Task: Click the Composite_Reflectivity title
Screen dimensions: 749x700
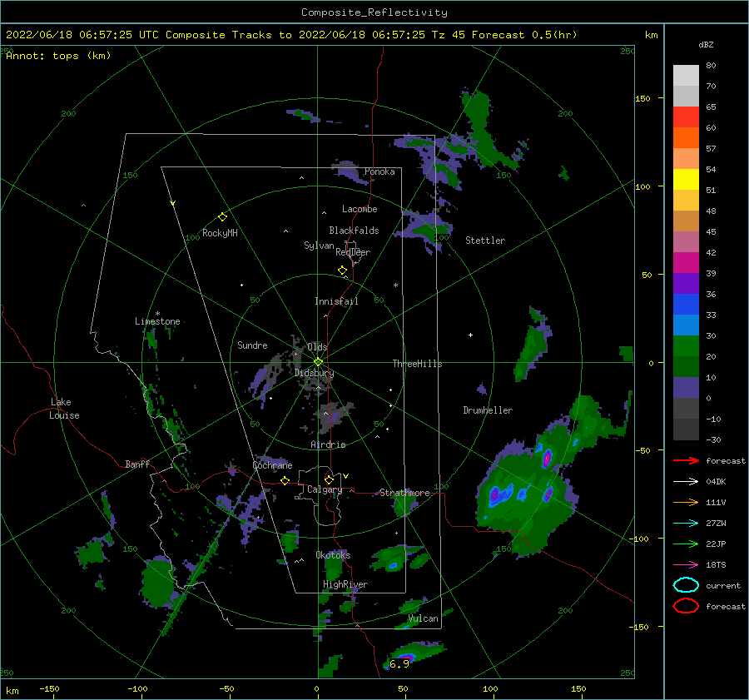Action: pos(374,12)
